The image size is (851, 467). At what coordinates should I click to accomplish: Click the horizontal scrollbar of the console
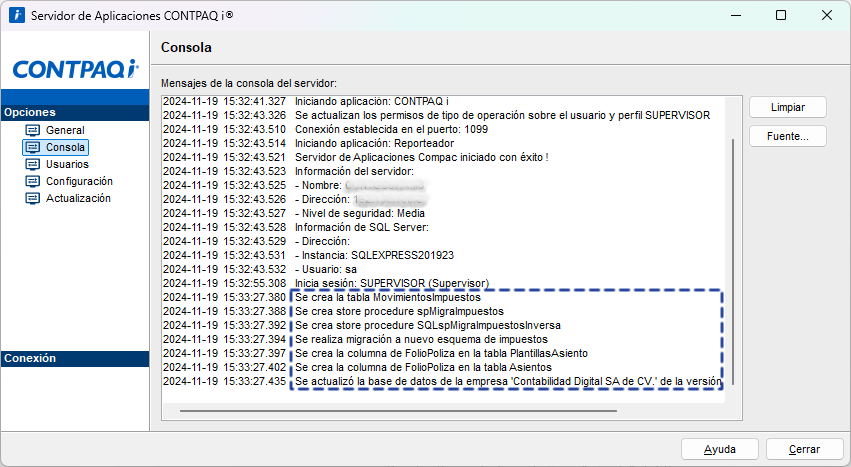coord(398,411)
